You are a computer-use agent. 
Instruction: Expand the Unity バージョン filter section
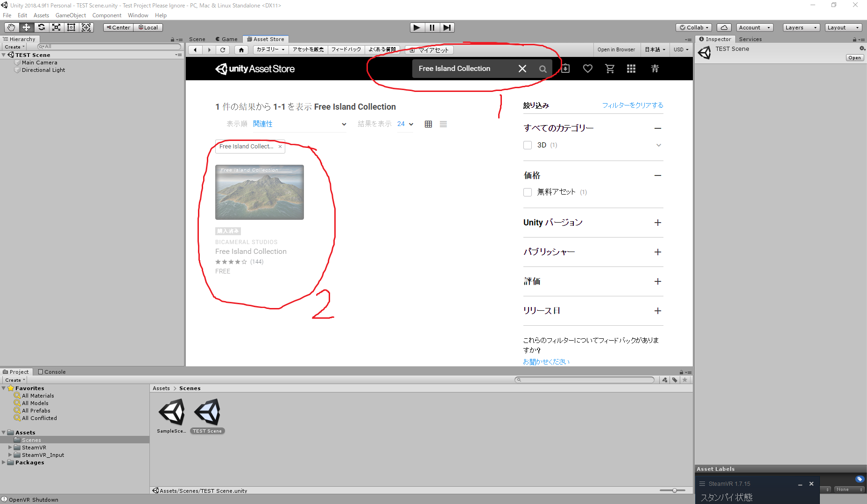point(658,223)
